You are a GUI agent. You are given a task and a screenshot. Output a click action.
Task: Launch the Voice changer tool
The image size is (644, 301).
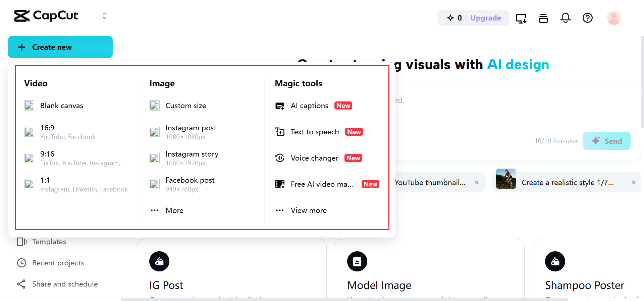pos(314,158)
